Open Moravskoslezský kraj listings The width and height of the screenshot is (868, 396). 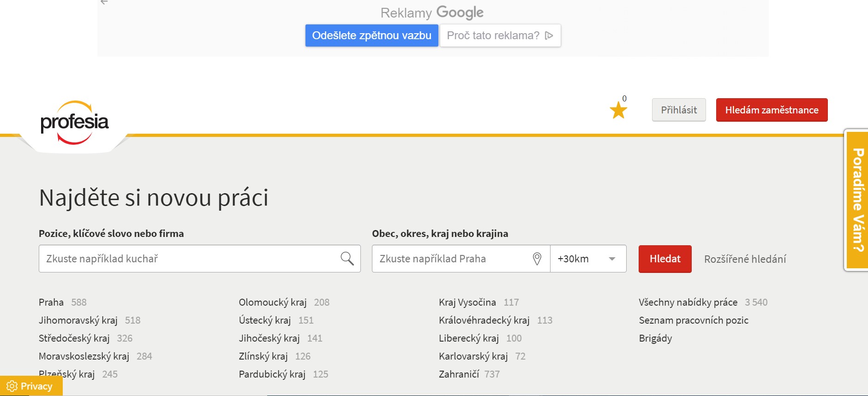pyautogui.click(x=84, y=356)
